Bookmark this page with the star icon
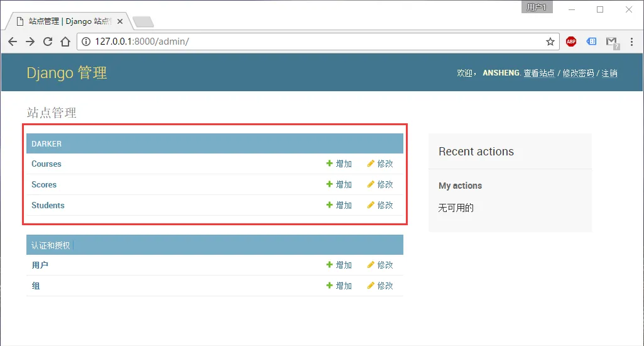This screenshot has height=346, width=644. [550, 42]
